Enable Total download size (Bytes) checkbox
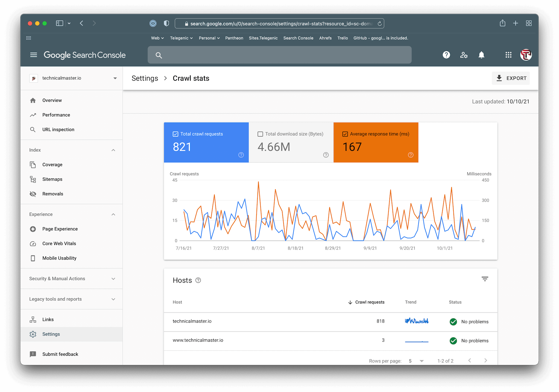Screen dimensions: 559x392 coord(260,134)
